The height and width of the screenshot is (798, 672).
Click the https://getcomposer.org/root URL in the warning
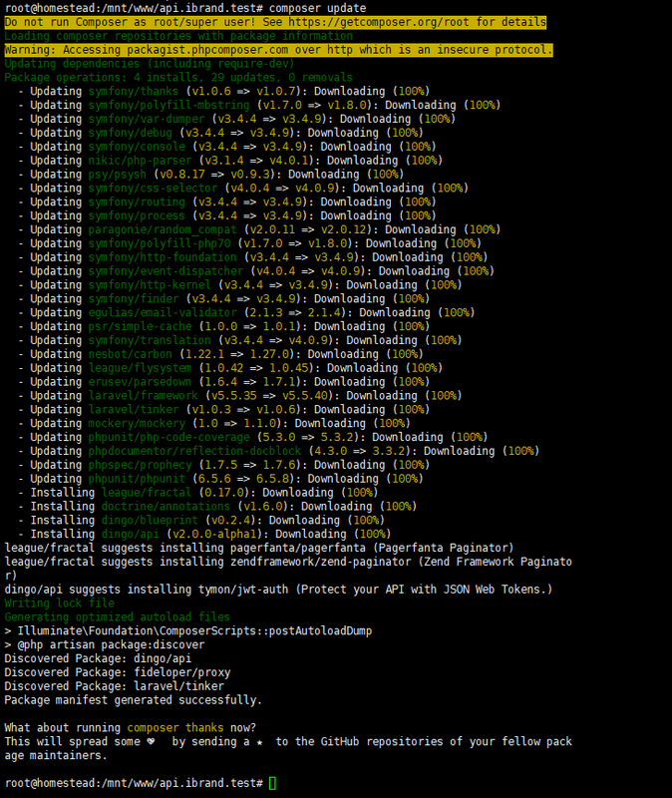point(379,22)
